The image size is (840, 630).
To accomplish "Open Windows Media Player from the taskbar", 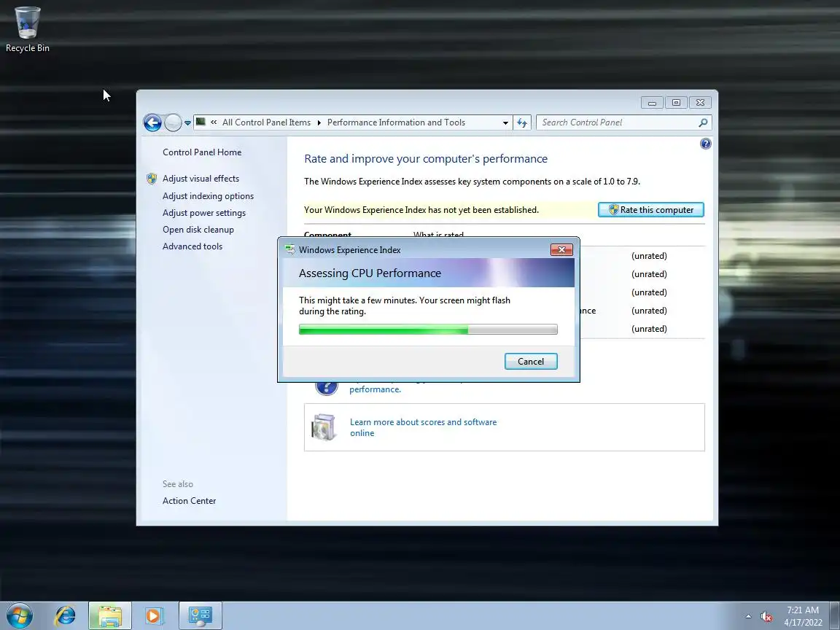I will (153, 615).
